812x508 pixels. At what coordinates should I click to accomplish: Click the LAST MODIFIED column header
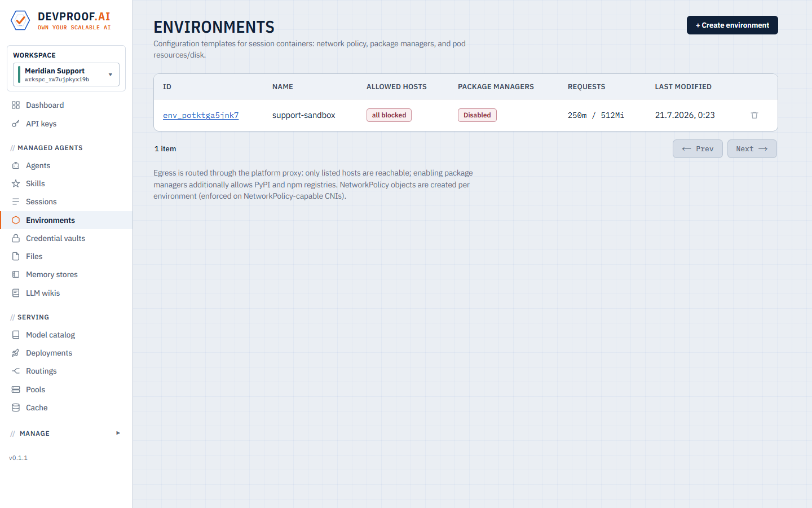pyautogui.click(x=683, y=87)
